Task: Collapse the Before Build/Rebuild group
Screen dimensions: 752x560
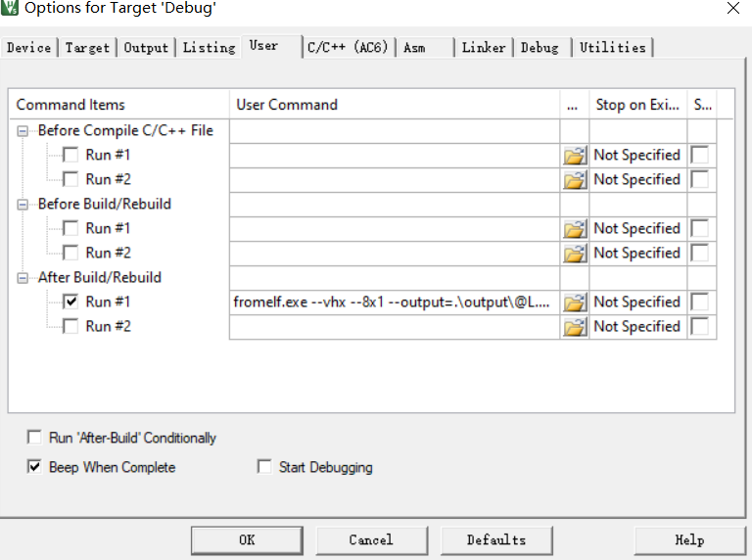Action: click(x=23, y=204)
